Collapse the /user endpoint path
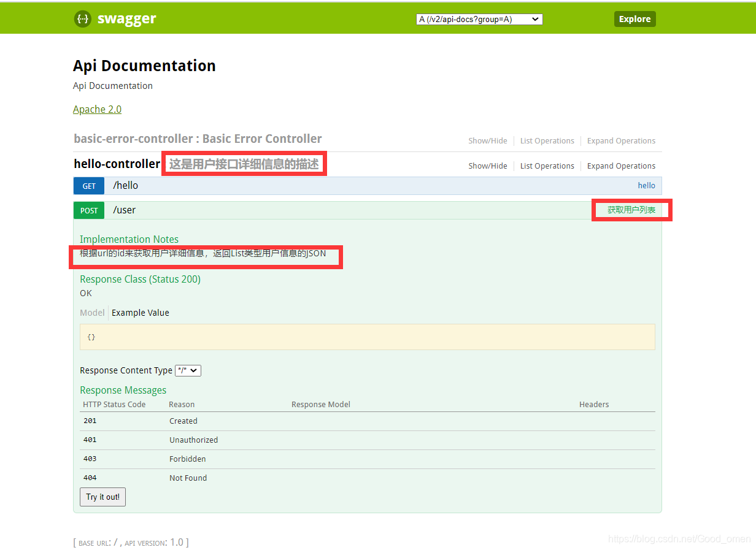The width and height of the screenshot is (756, 550). click(x=125, y=210)
